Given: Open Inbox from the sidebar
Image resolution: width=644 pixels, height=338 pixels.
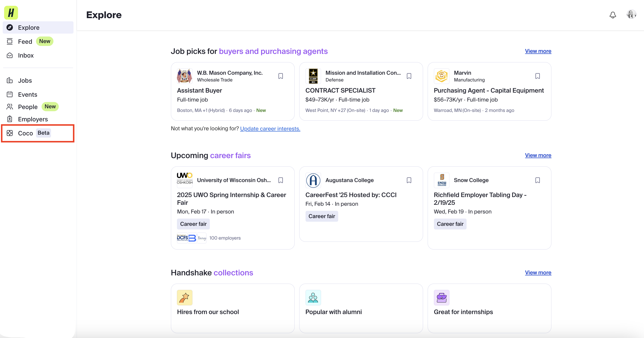Looking at the screenshot, I should [38, 55].
